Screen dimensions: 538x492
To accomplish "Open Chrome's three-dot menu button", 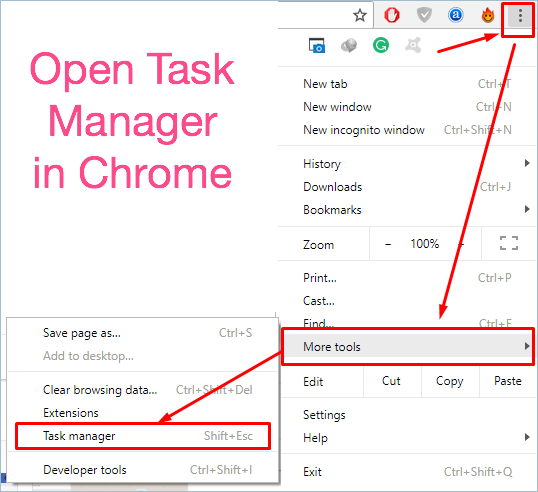I will 520,16.
